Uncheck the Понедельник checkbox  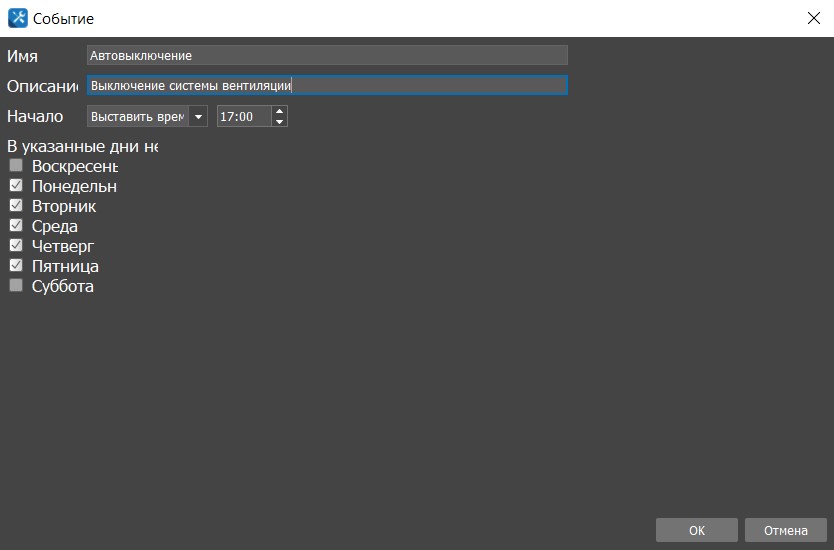tap(16, 186)
